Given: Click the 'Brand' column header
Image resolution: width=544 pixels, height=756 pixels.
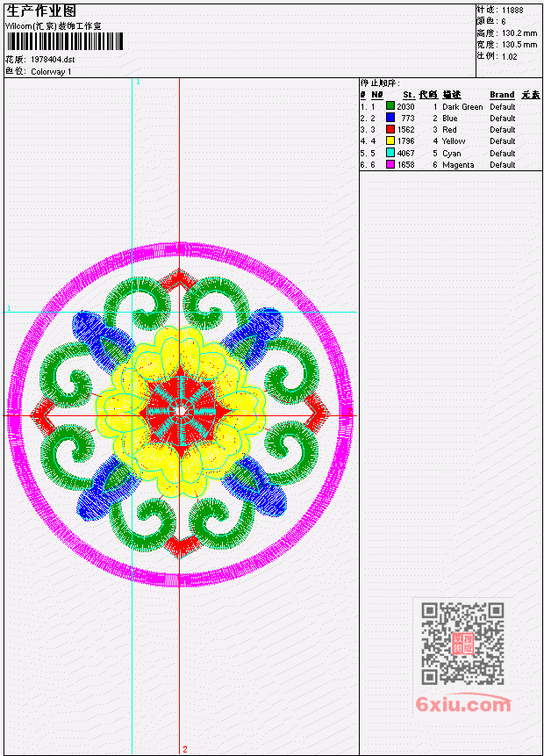Looking at the screenshot, I should (x=502, y=95).
